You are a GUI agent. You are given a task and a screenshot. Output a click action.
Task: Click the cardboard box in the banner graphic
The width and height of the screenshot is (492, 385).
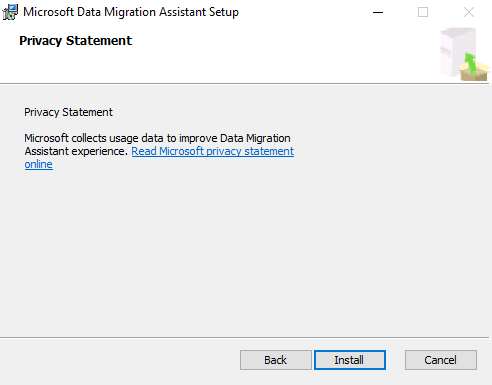pyautogui.click(x=474, y=72)
